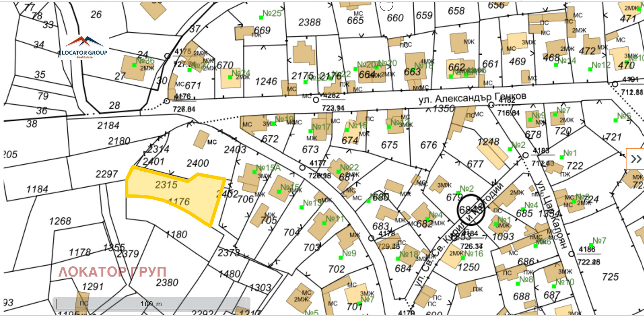Click parcel number 2380

[x=167, y=282]
